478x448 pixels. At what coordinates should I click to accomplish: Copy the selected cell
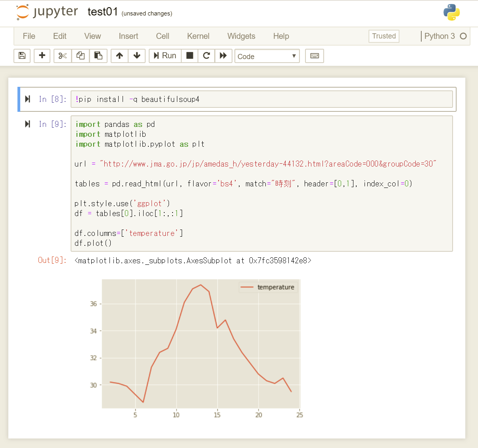click(x=80, y=56)
